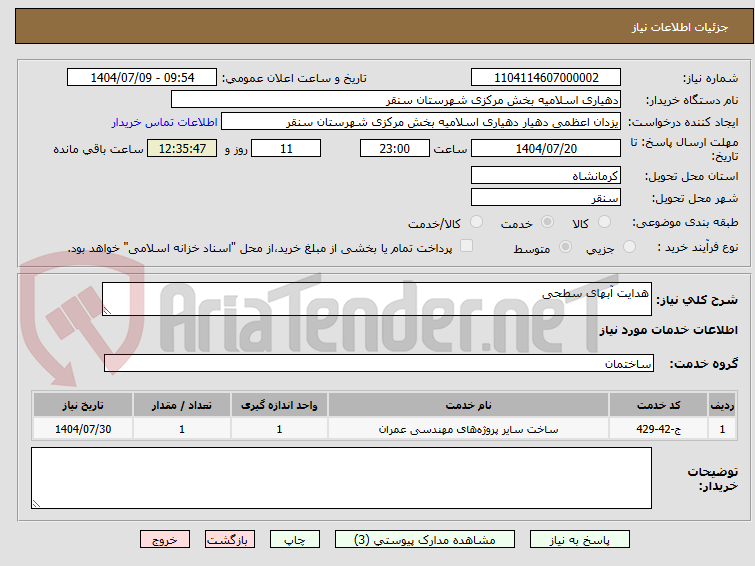Click the خروج exit button
Screen dimensions: 755x566
click(x=165, y=540)
